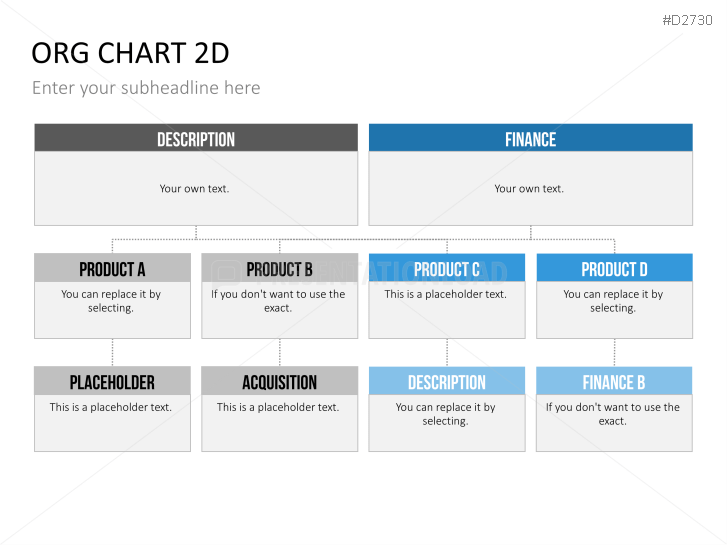Screen dimensions: 727x545
Task: Select the ACQUISITION header box
Action: tap(280, 381)
